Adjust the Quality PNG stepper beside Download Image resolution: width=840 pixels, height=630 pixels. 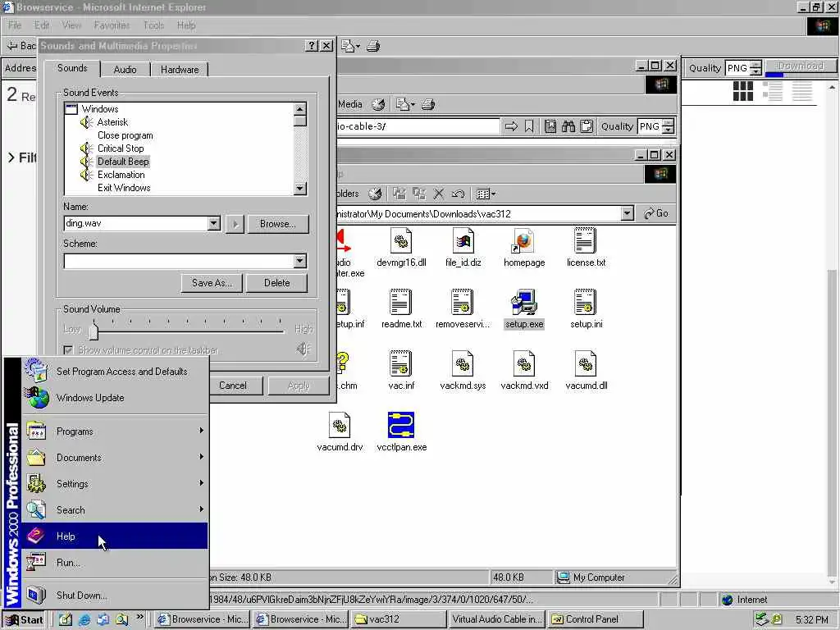(756, 68)
